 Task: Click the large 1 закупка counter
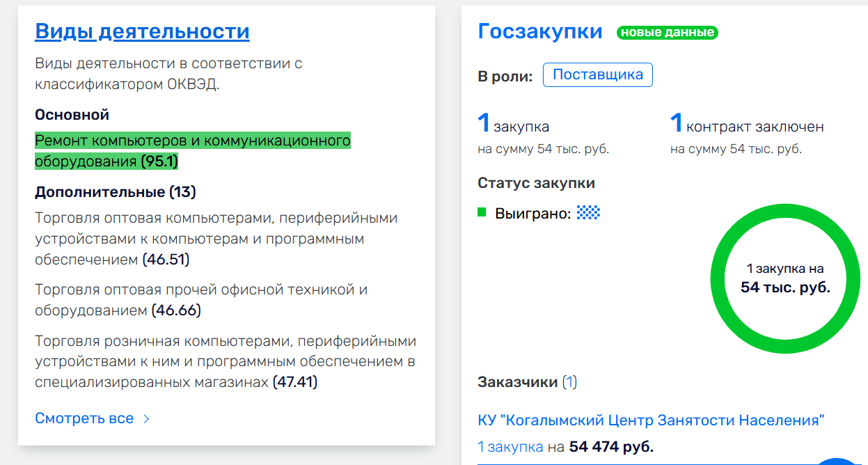(513, 125)
